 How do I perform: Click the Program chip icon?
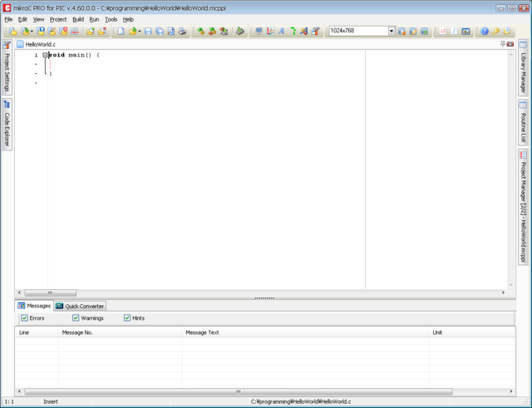click(240, 32)
